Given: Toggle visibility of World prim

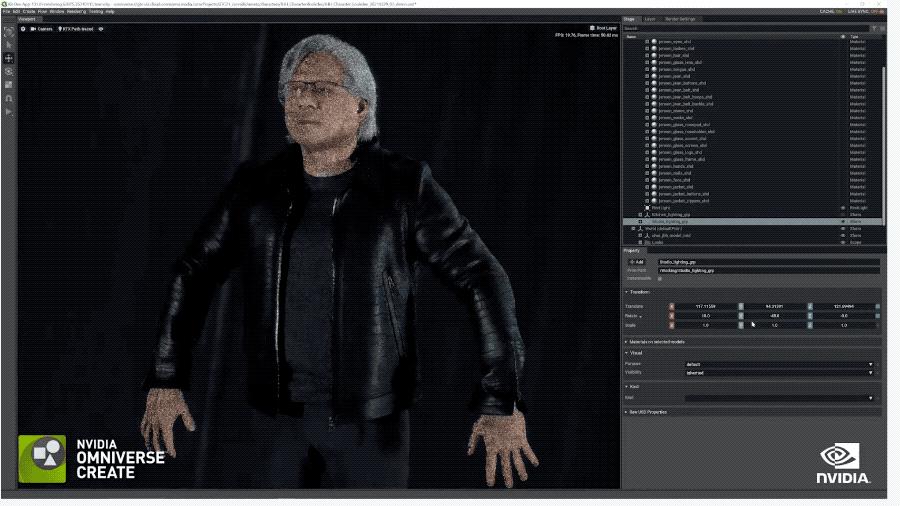Looking at the screenshot, I should (843, 228).
